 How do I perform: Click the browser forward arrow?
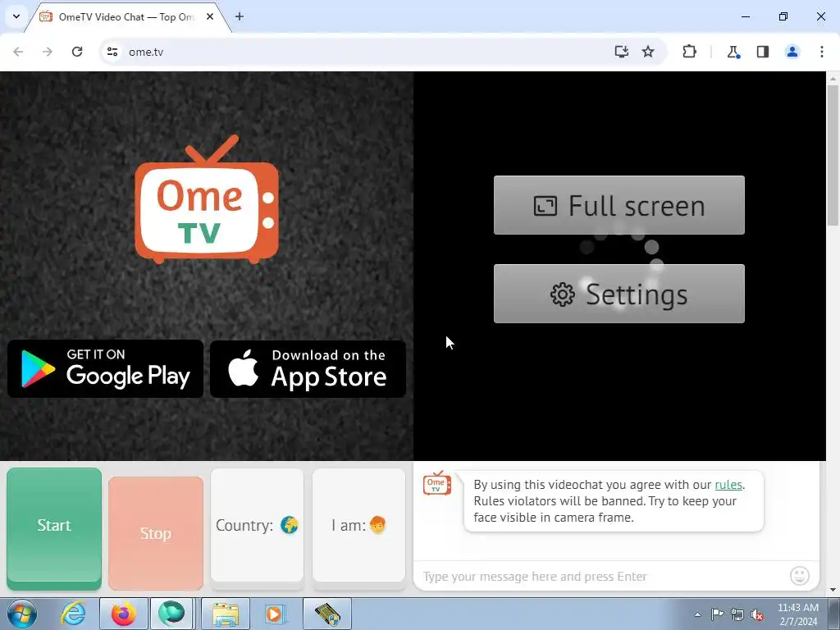click(x=48, y=52)
